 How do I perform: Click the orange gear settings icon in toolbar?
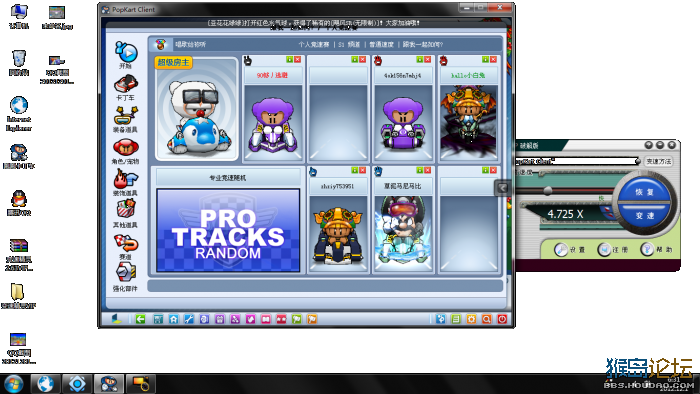pyautogui.click(x=471, y=319)
